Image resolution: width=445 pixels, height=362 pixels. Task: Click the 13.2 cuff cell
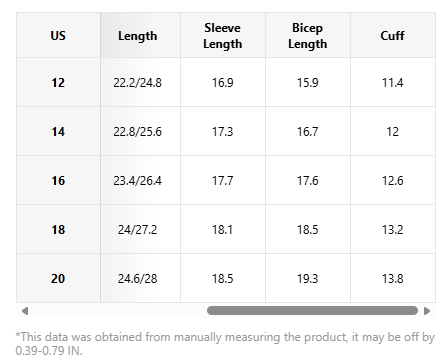click(393, 229)
